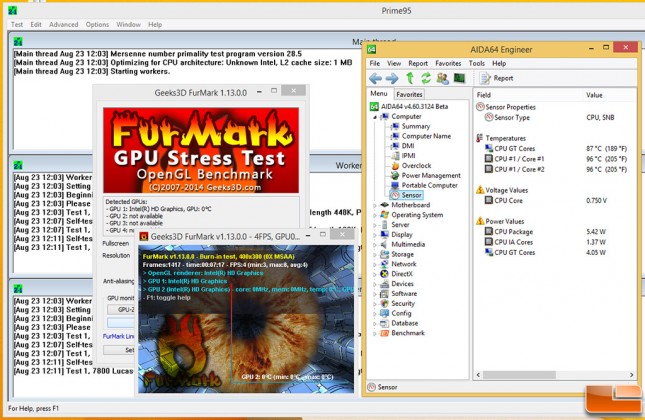The width and height of the screenshot is (645, 420).
Task: Select the Sensor tree item
Action: pos(406,195)
